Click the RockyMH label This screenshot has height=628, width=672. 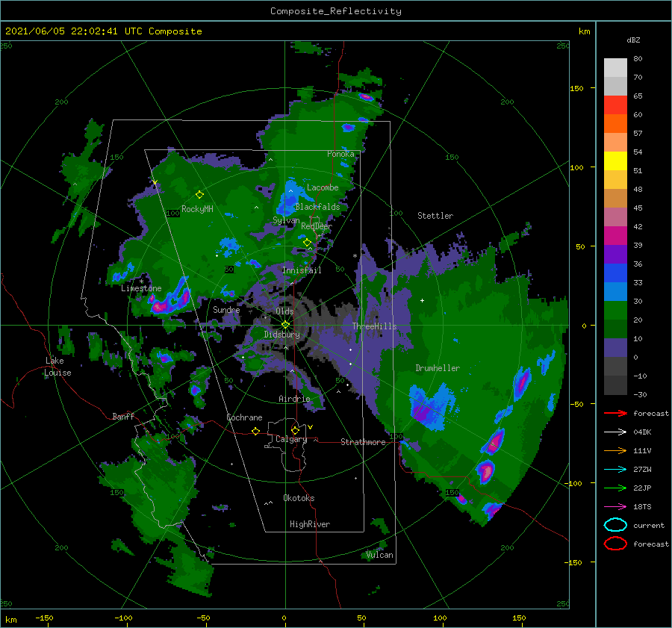[197, 209]
